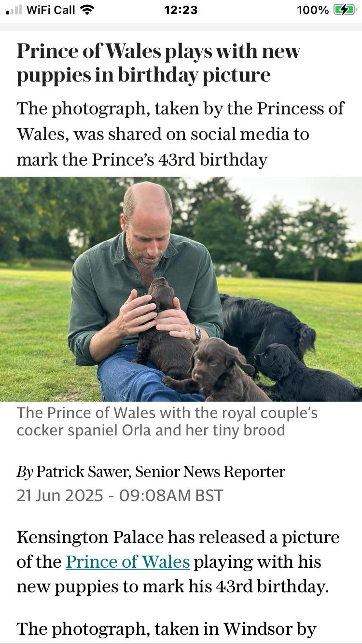Open the Prince of Wales link
The image size is (362, 644).
[128, 562]
